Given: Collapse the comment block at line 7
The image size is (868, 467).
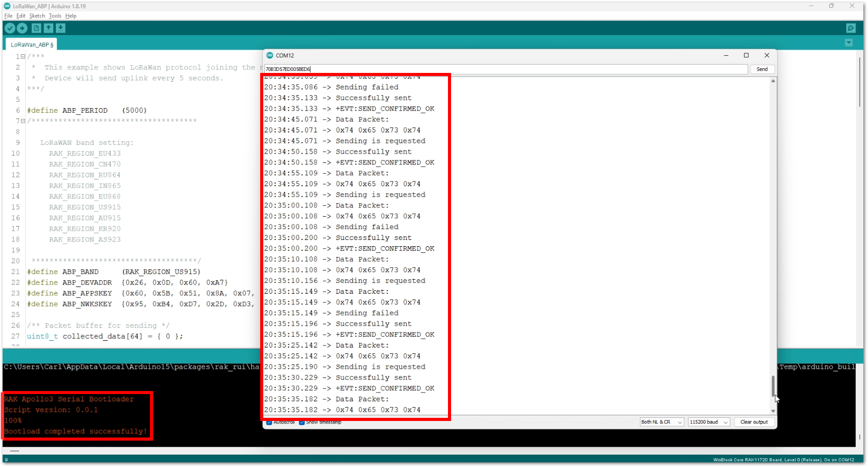Looking at the screenshot, I should pyautogui.click(x=23, y=121).
